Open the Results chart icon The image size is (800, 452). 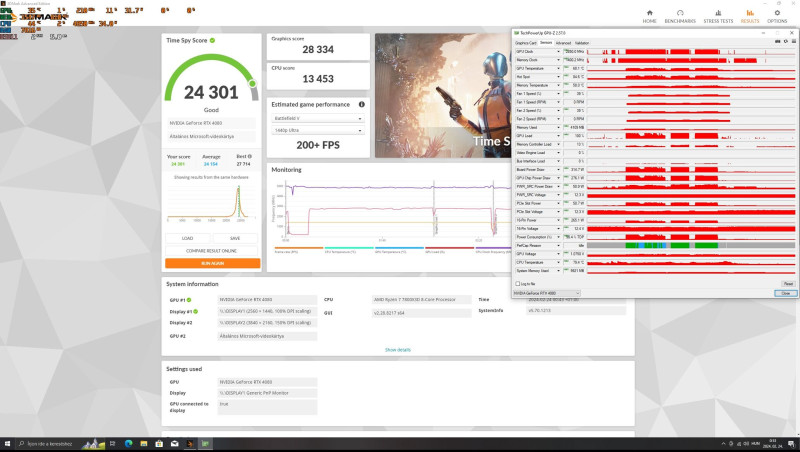[x=749, y=13]
